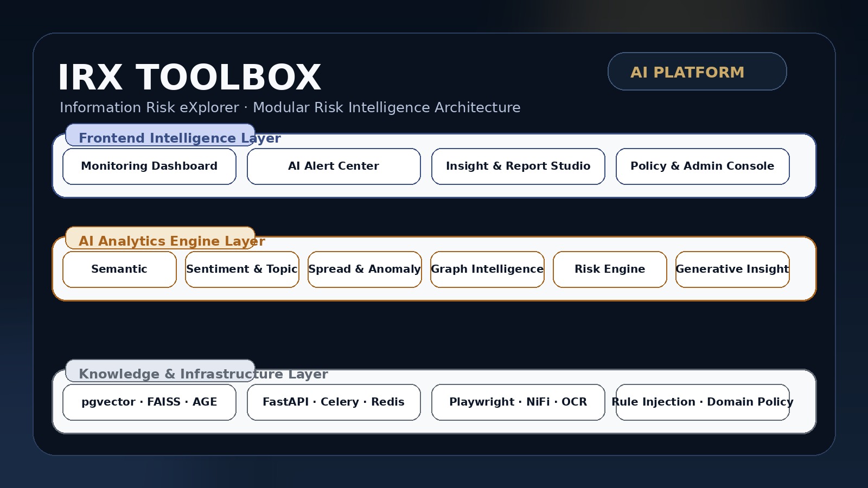Select the Semantic engine box
Viewport: 868px width, 488px height.
coord(119,269)
